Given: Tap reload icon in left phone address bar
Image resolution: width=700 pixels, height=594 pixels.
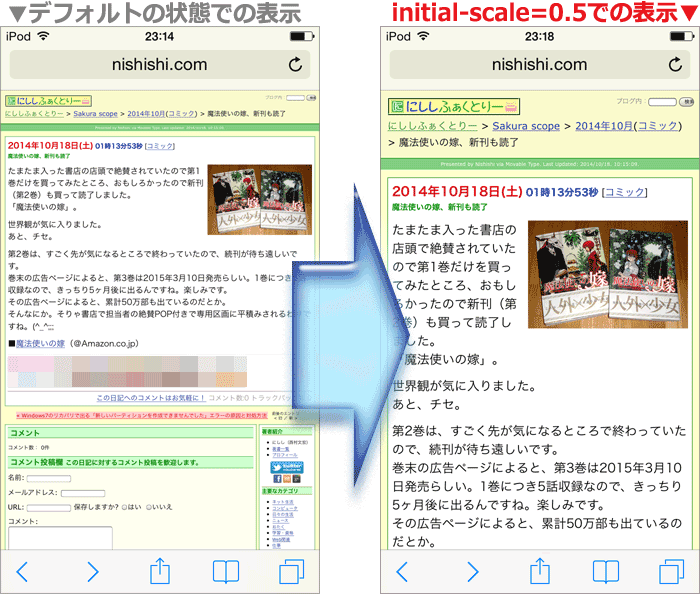Looking at the screenshot, I should click(x=295, y=65).
